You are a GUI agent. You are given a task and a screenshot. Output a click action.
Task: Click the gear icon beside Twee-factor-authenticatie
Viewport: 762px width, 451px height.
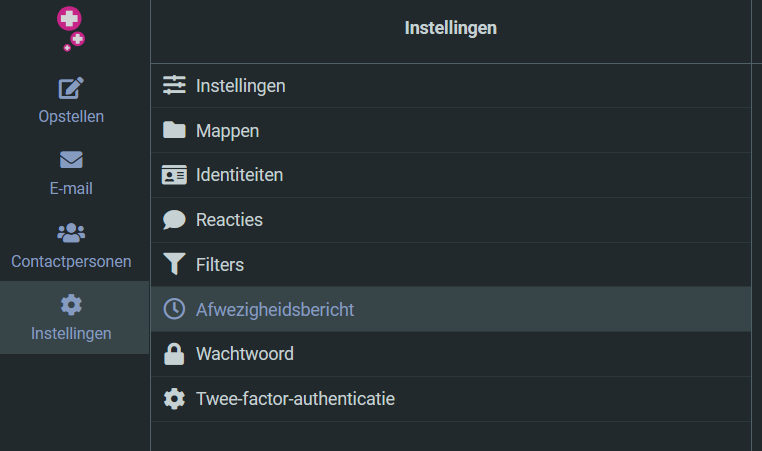[174, 399]
